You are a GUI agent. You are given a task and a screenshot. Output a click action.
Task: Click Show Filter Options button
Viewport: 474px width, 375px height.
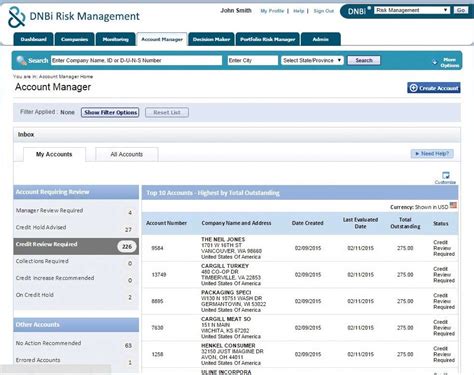click(110, 112)
